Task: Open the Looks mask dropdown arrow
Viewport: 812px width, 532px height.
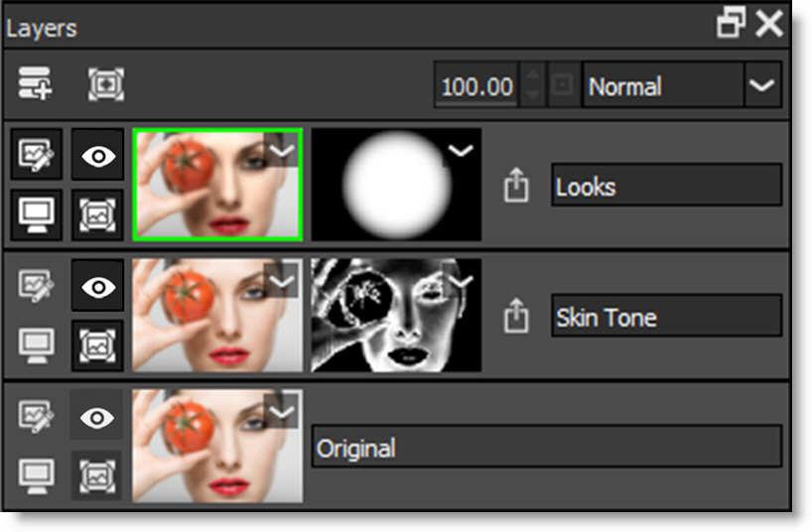Action: pyautogui.click(x=460, y=151)
